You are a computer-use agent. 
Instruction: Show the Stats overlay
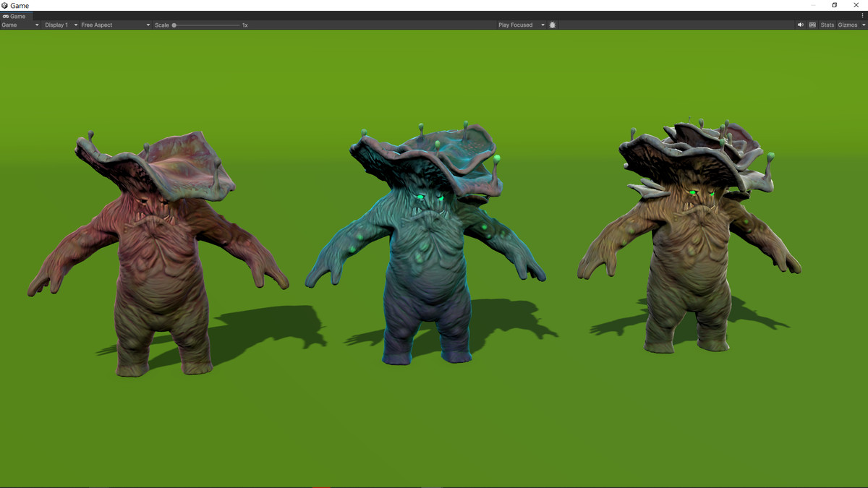[827, 25]
